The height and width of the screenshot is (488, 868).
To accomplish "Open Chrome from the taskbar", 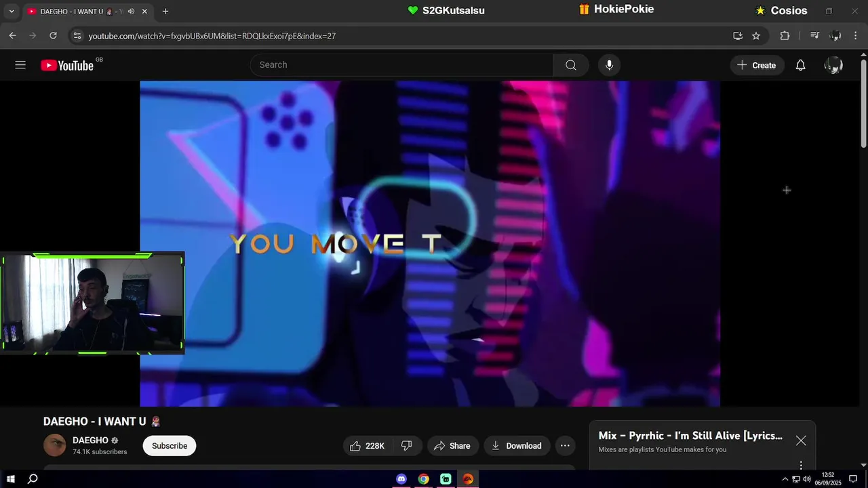I will point(423,479).
